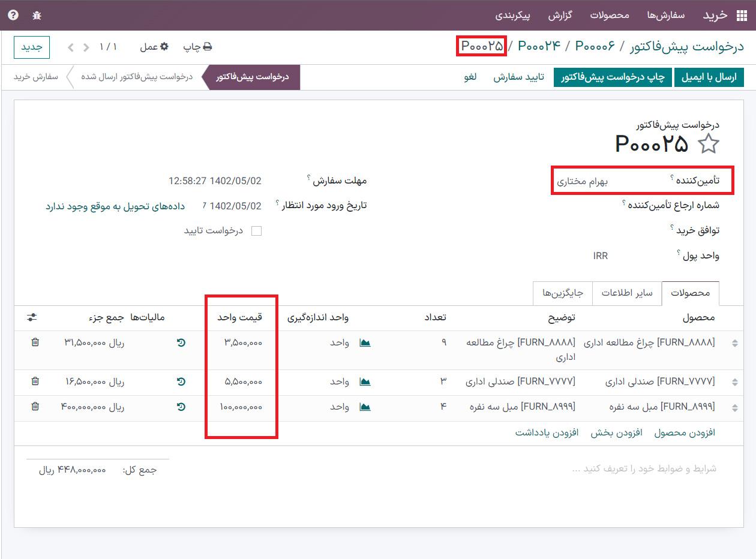Click the terms and conditions text field
The width and height of the screenshot is (756, 559).
644,468
